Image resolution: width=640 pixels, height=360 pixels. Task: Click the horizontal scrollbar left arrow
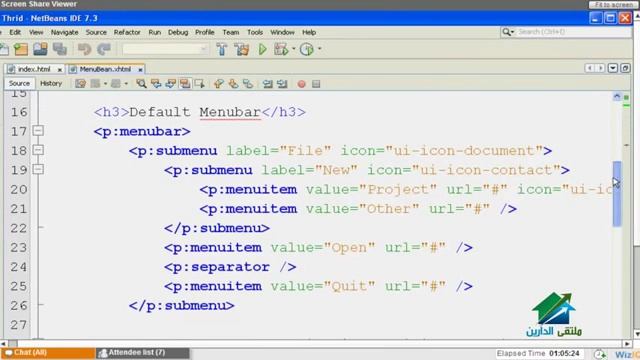(x=4, y=344)
